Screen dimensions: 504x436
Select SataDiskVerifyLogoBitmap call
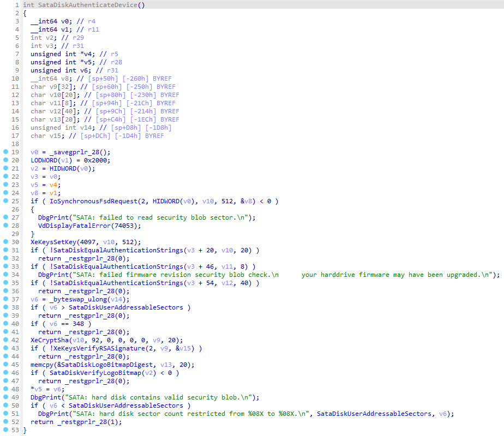click(95, 373)
